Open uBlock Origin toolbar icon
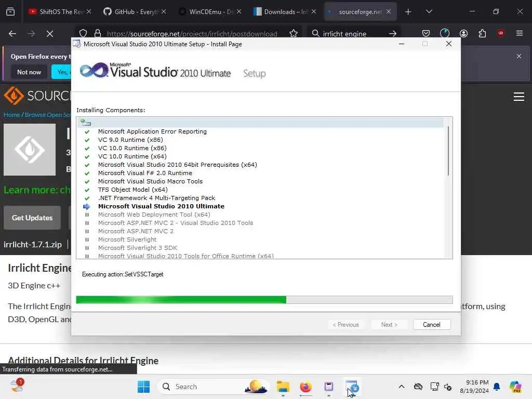 point(501,33)
